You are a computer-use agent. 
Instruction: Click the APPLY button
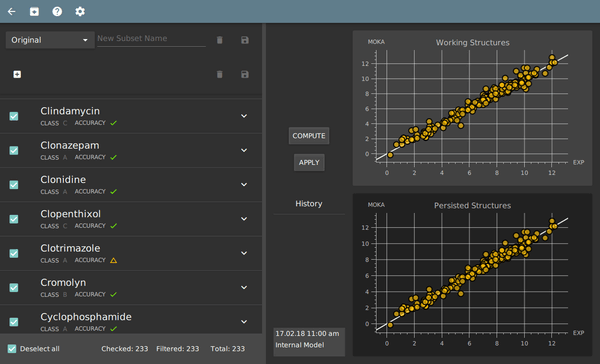309,163
